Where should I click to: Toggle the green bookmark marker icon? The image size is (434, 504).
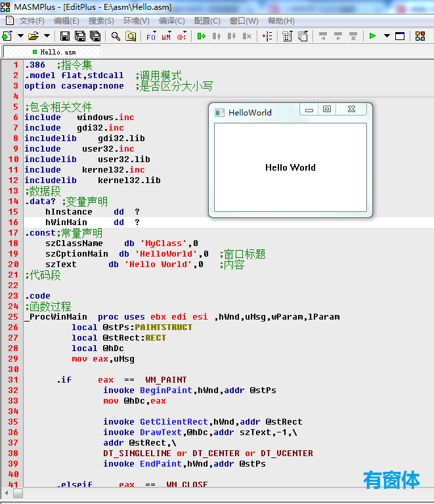point(202,36)
